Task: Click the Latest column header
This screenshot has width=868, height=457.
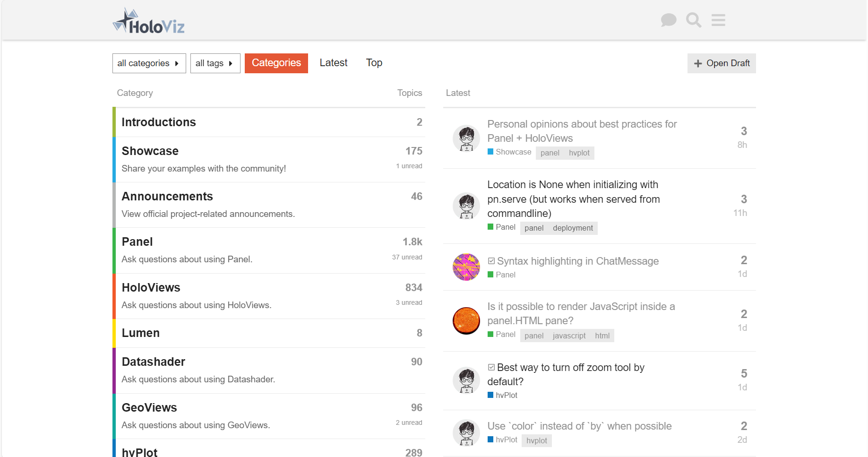Action: click(457, 93)
